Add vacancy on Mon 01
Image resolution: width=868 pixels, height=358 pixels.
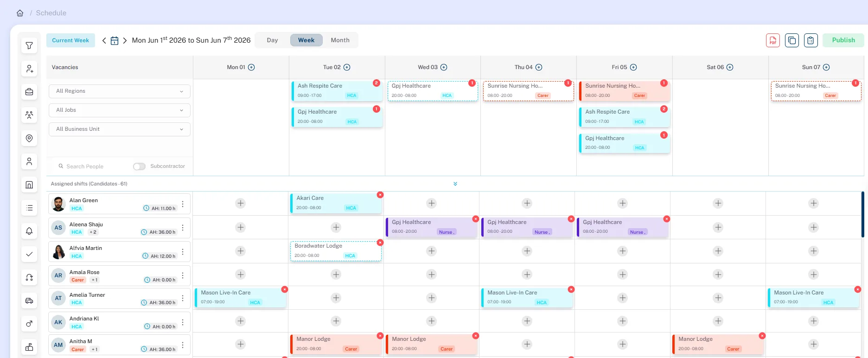(x=251, y=67)
